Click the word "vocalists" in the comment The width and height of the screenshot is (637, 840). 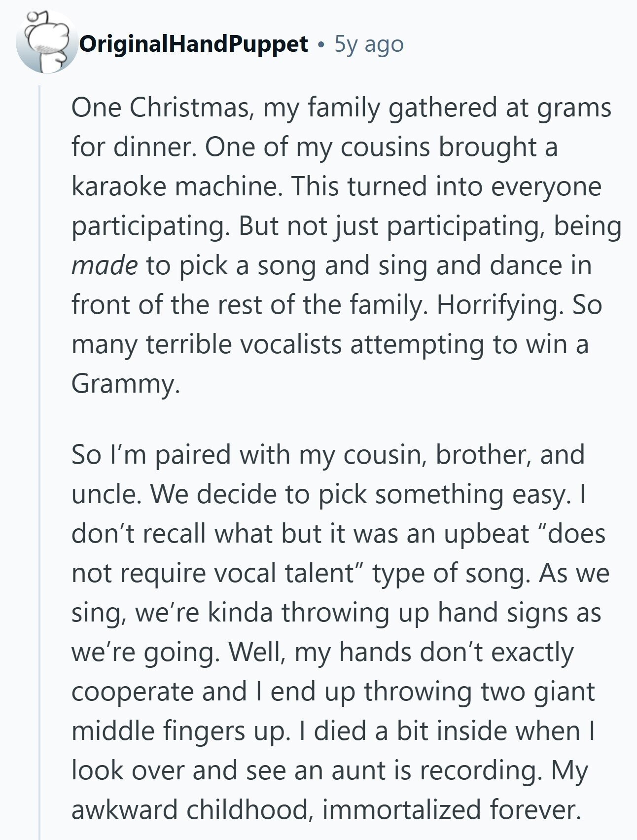pyautogui.click(x=291, y=344)
